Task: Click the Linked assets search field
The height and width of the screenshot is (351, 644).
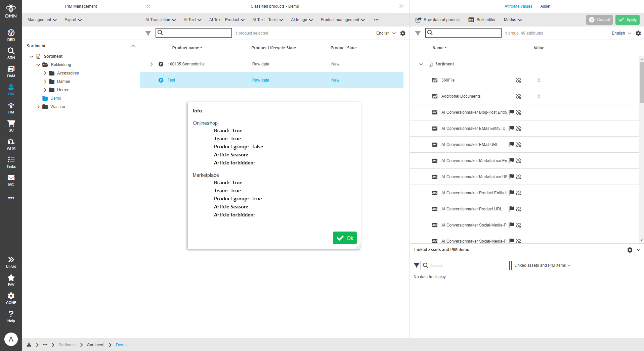Action: [x=465, y=265]
